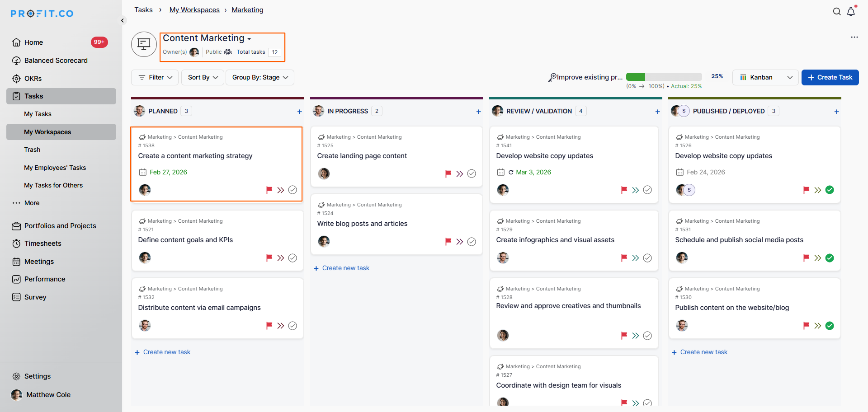Click plus icon in IN PROGRESS column
Image resolution: width=868 pixels, height=412 pixels.
click(x=478, y=112)
